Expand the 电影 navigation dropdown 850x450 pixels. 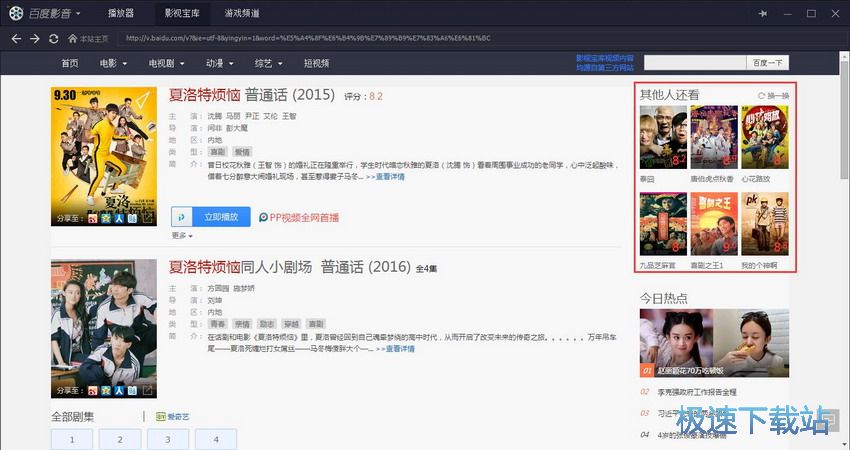[125, 63]
